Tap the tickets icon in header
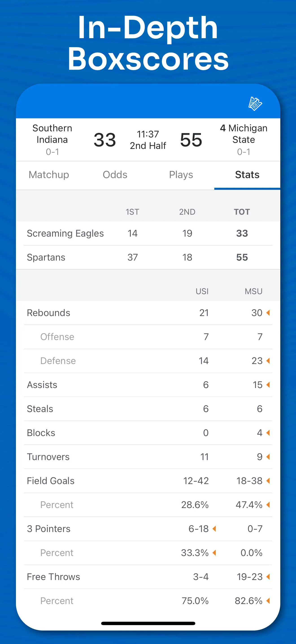 click(x=255, y=104)
